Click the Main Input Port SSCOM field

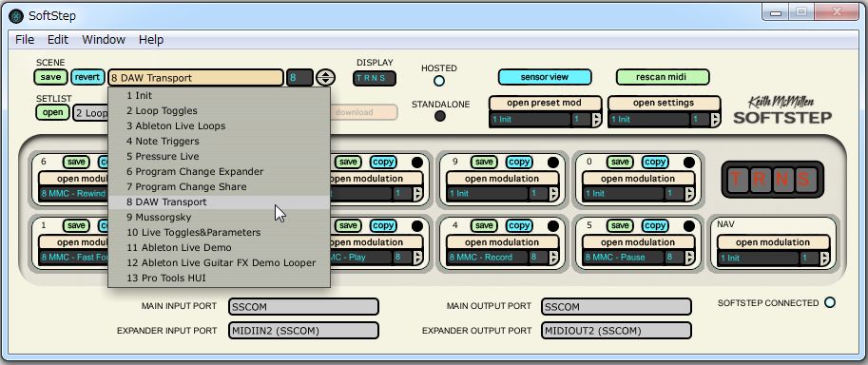point(304,307)
